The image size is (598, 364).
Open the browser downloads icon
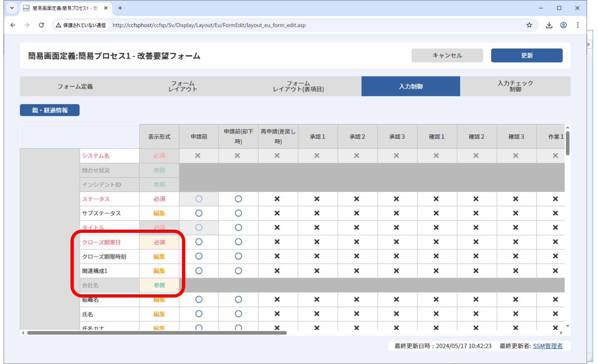click(x=549, y=25)
